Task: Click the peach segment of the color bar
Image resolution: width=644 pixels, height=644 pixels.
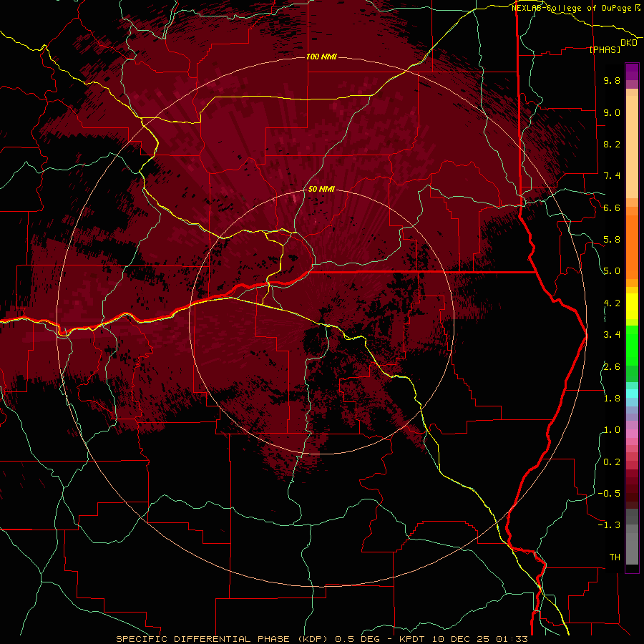Action: tap(632, 147)
